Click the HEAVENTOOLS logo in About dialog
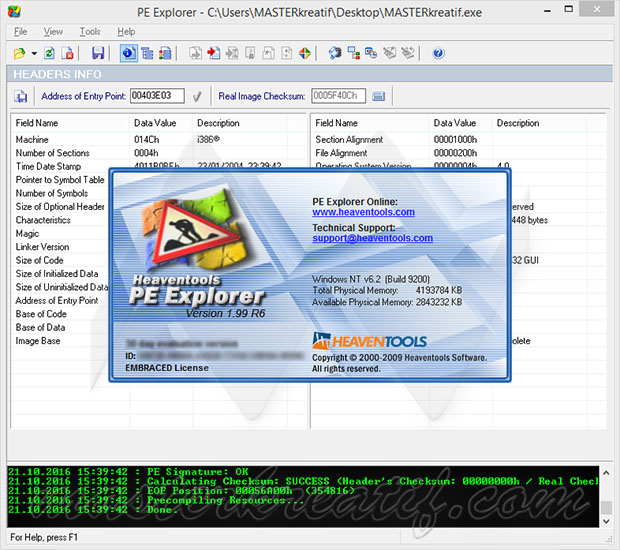This screenshot has width=620, height=550. point(369,341)
